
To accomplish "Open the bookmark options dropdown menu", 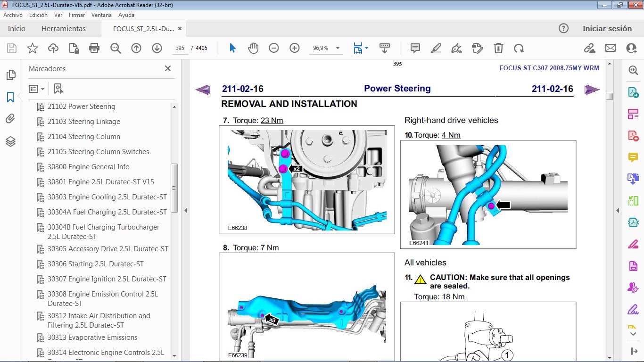I will [36, 89].
